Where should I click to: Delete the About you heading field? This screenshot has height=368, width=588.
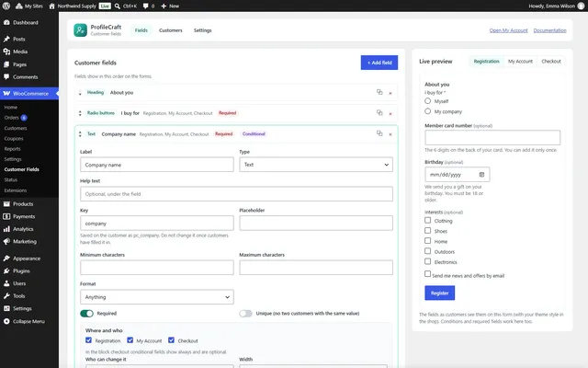tap(390, 93)
